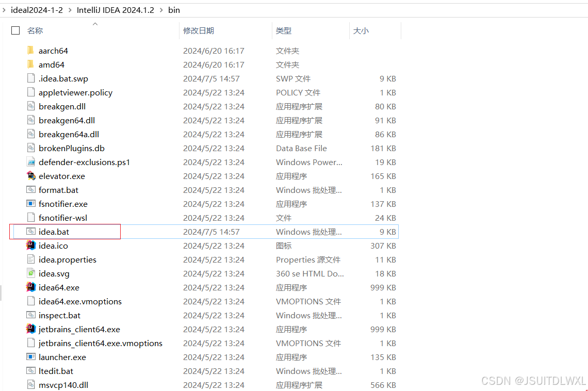Navigate to IntelliJ IDEA 2024.1.2 breadcrumb

click(115, 10)
